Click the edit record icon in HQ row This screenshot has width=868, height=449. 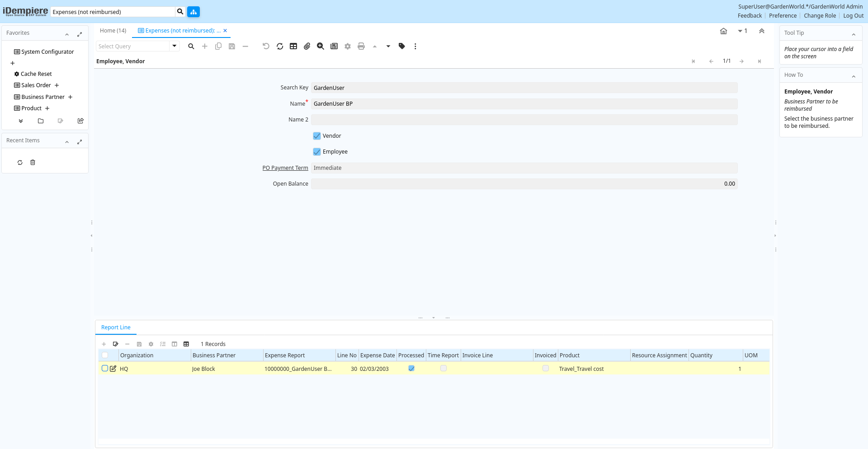point(113,369)
